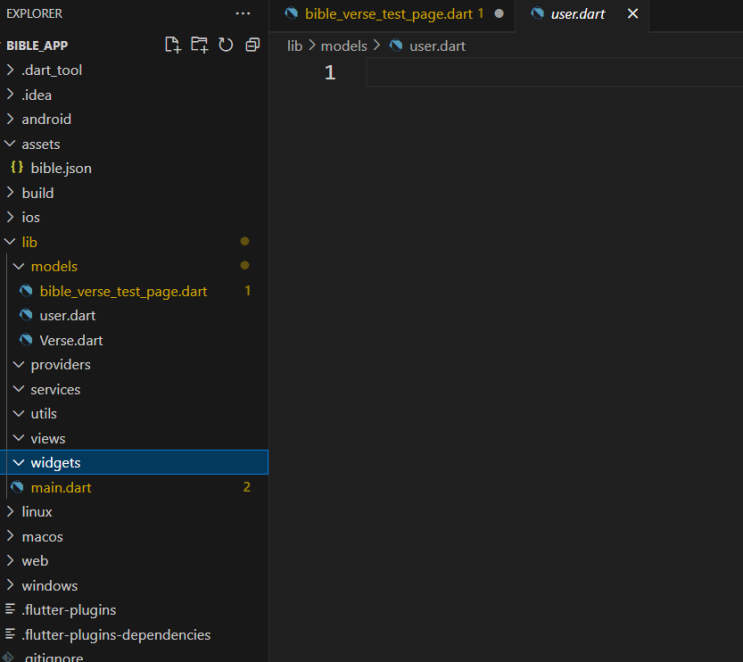Image resolution: width=743 pixels, height=662 pixels.
Task: Expand the .idea folder
Action: (135, 95)
